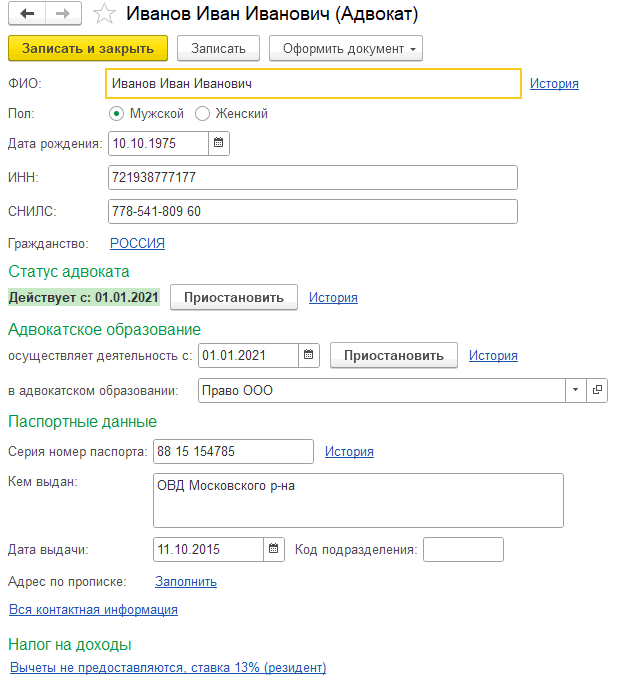This screenshot has width=629, height=688.
Task: Open the Право ООО record via open button
Action: (598, 391)
